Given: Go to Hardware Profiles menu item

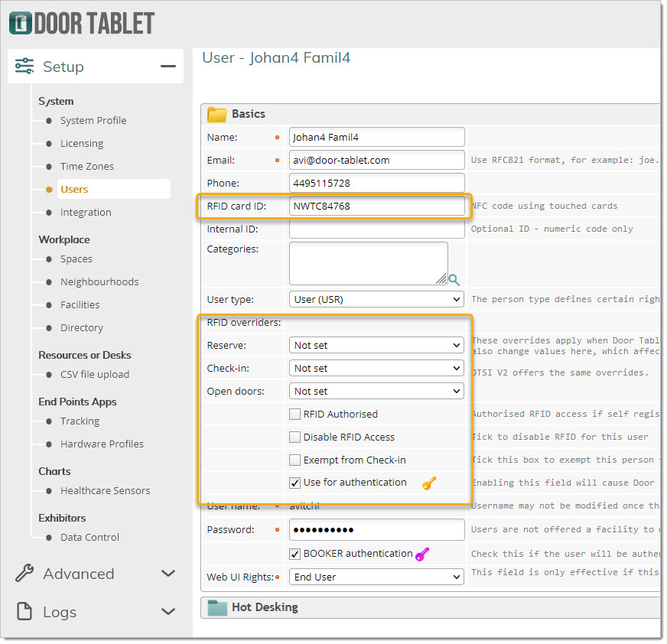Looking at the screenshot, I should (x=102, y=444).
